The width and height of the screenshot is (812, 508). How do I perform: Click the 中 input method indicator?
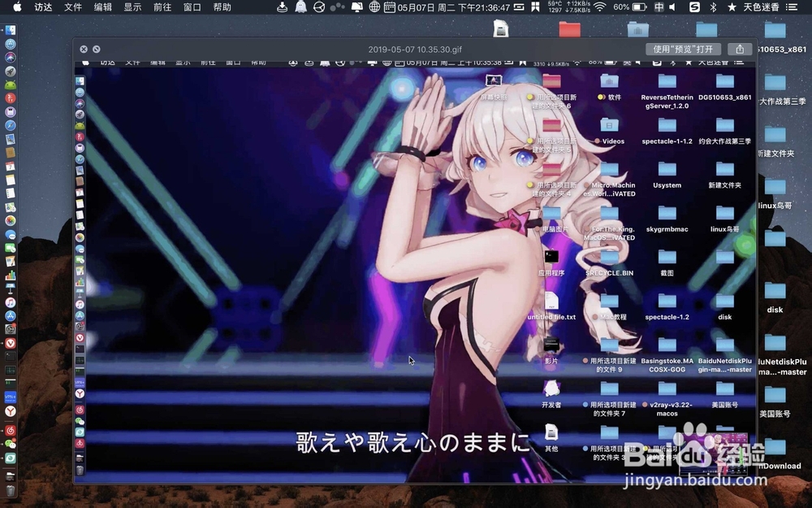[659, 7]
